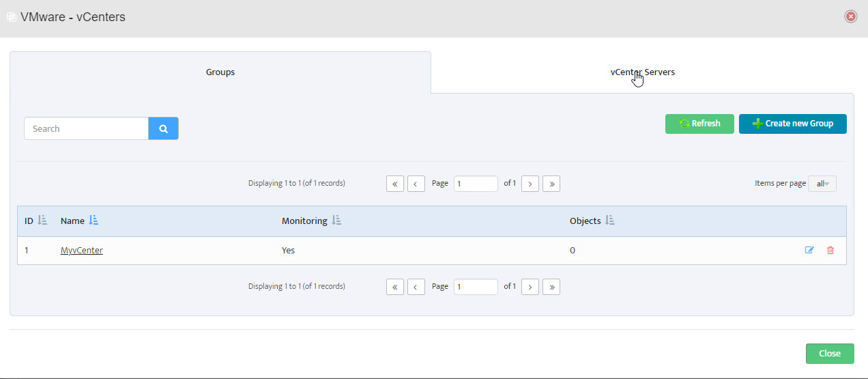Click the Refresh button
Image resolution: width=868 pixels, height=379 pixels.
tap(699, 124)
